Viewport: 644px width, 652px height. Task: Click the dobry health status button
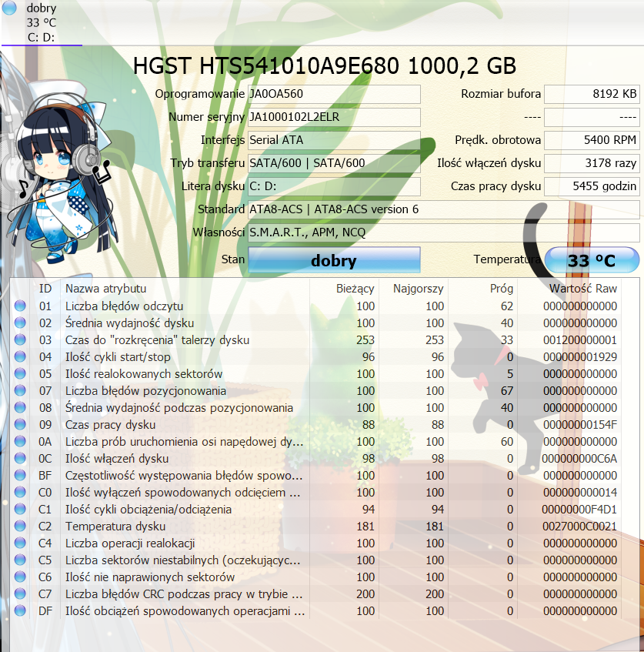[334, 260]
